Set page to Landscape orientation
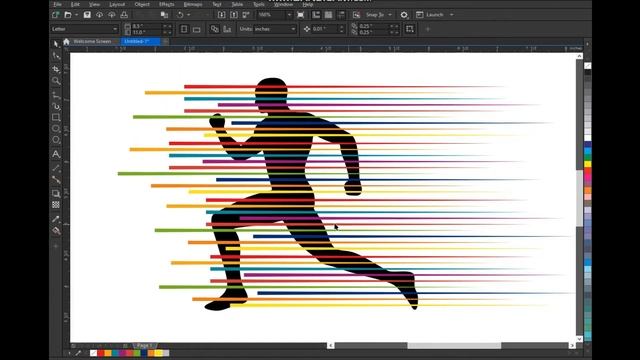Screen dimensions: 640x360 pos(197,29)
